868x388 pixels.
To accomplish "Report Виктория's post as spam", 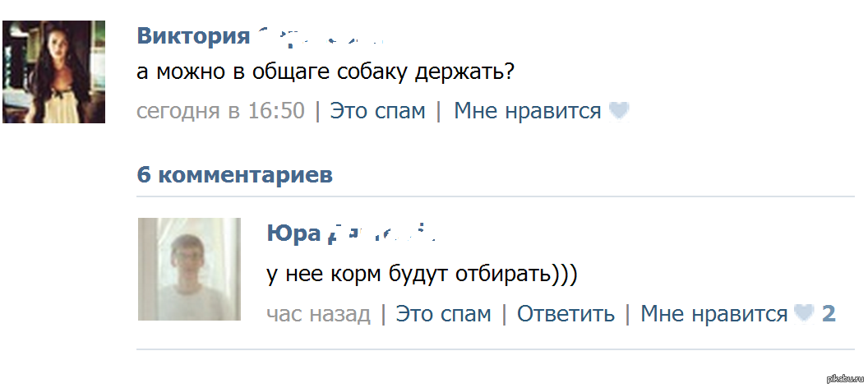I will pos(377,111).
